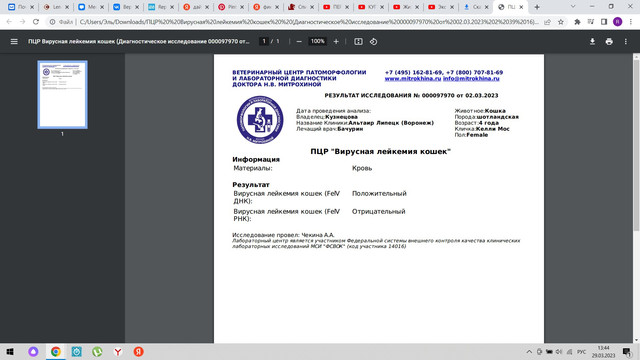Zoom in with the plus button
The width and height of the screenshot is (640, 360).
coord(336,42)
